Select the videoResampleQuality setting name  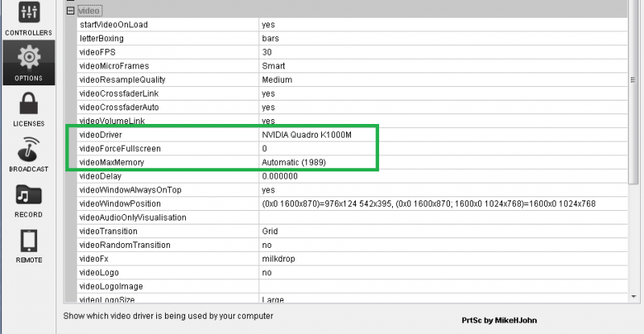point(122,80)
